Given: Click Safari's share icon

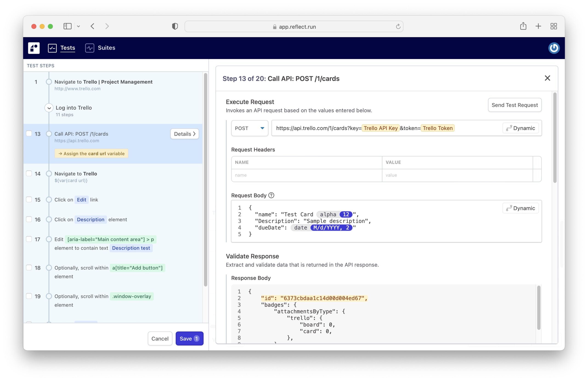Looking at the screenshot, I should click(523, 26).
